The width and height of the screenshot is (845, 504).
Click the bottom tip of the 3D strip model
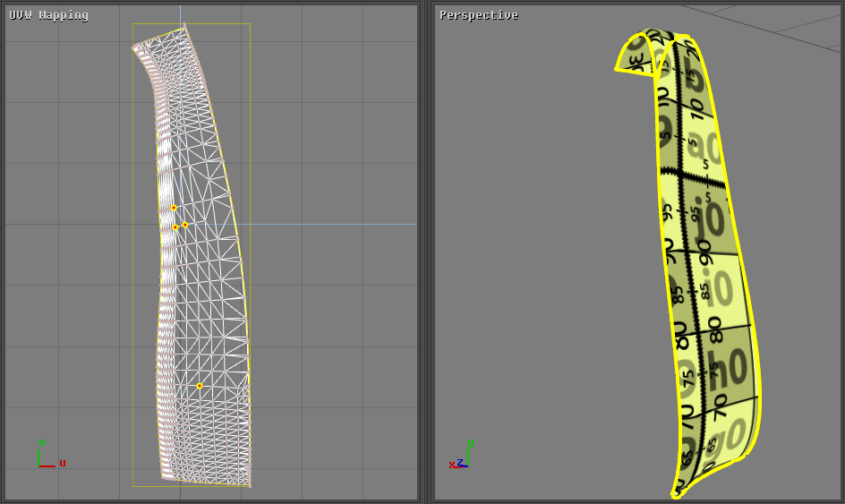[x=676, y=493]
